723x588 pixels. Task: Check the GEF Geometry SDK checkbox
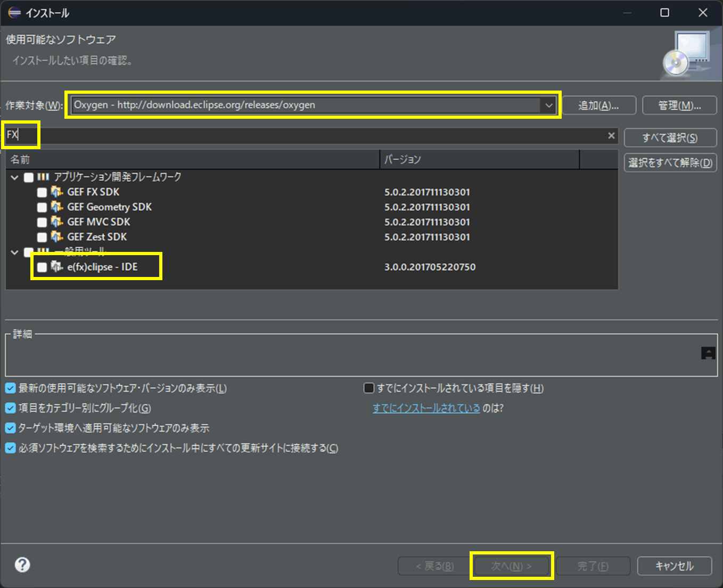pyautogui.click(x=42, y=207)
